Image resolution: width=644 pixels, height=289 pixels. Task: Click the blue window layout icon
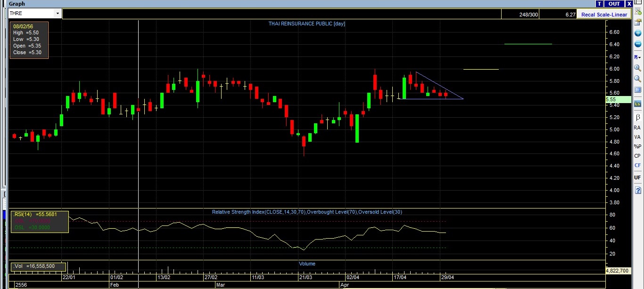pos(637,90)
